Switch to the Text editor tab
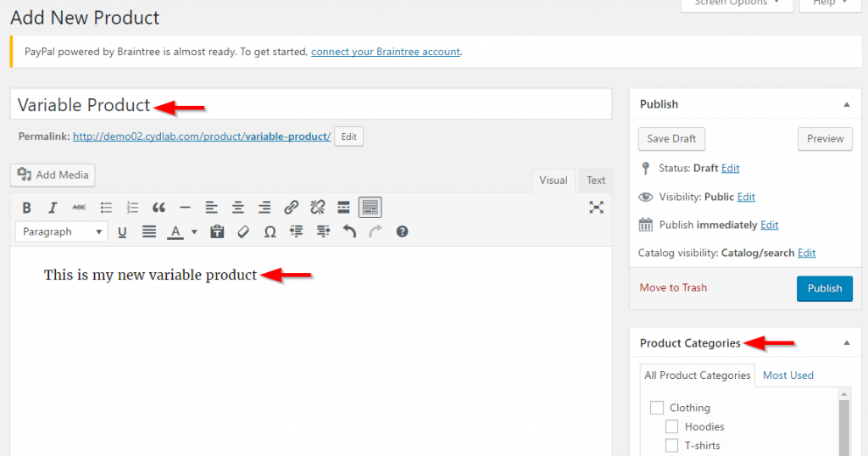Image resolution: width=868 pixels, height=456 pixels. coord(596,180)
